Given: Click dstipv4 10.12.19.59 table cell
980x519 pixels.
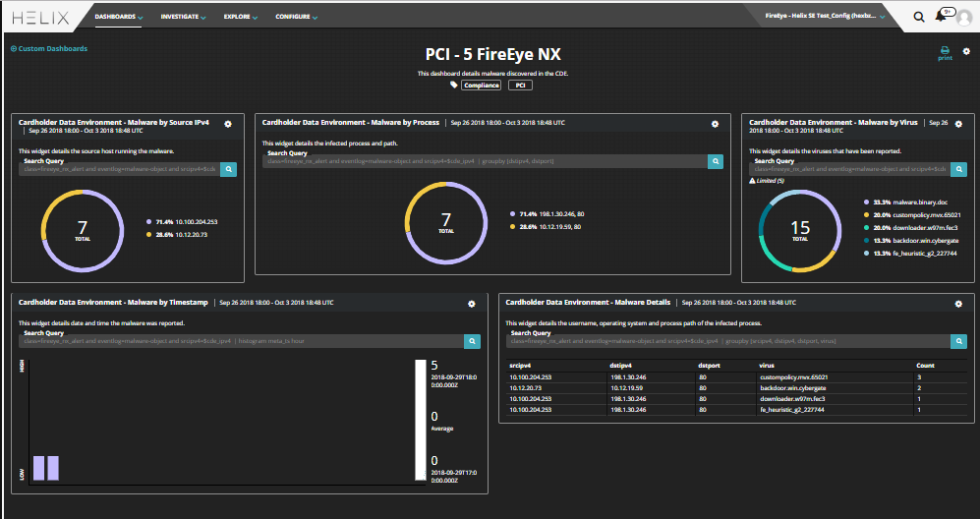Looking at the screenshot, I should (x=626, y=387).
